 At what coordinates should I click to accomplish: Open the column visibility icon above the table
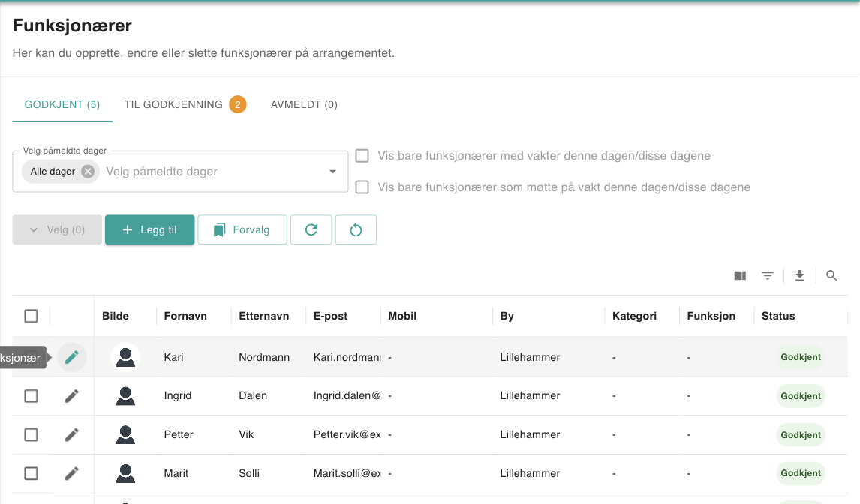[740, 275]
